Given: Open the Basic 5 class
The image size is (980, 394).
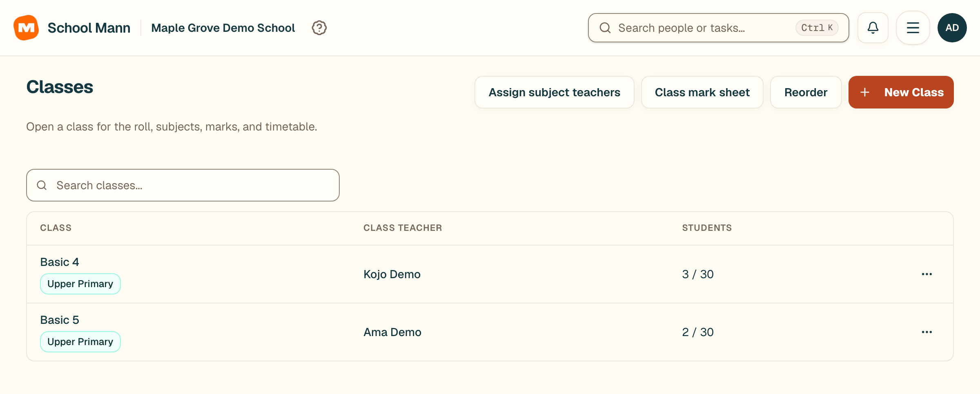Looking at the screenshot, I should 60,320.
